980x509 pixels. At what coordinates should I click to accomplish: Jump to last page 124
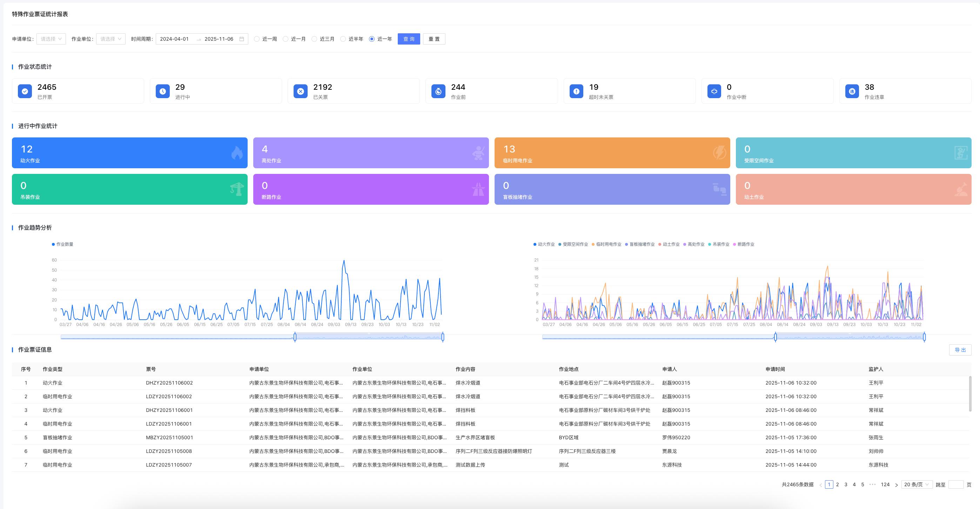(x=885, y=484)
